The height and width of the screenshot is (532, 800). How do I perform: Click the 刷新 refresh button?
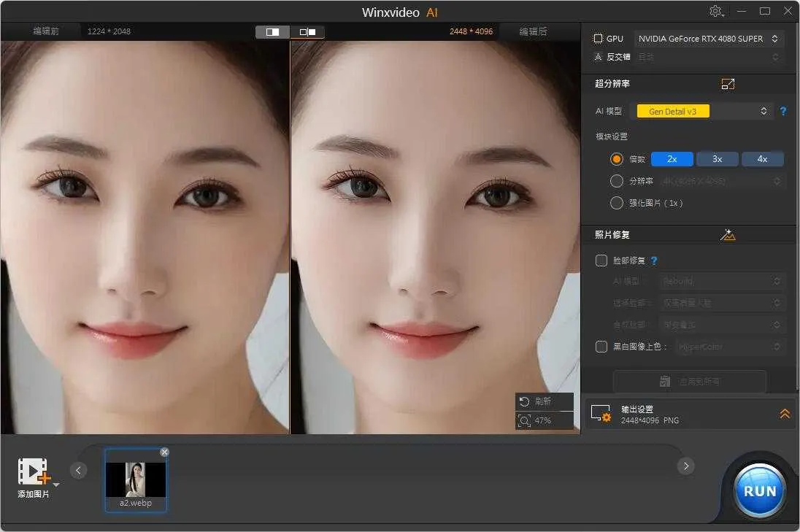(544, 401)
